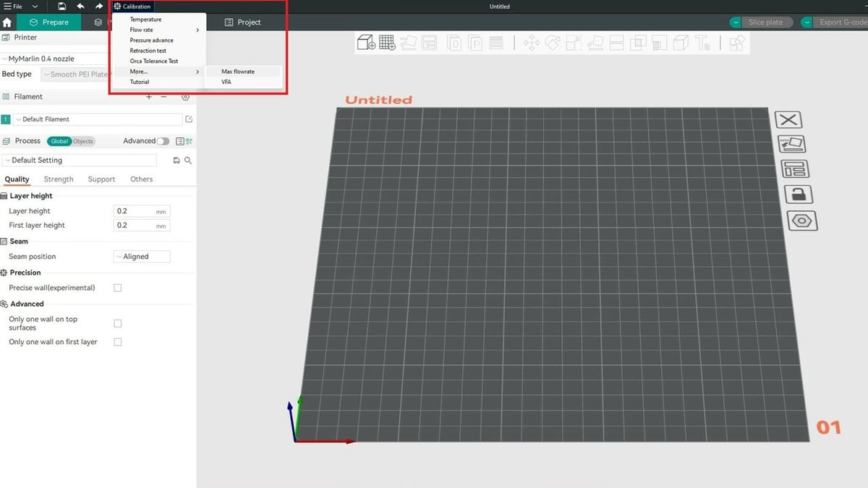Click the home icon
This screenshot has width=868, height=488.
7,22
